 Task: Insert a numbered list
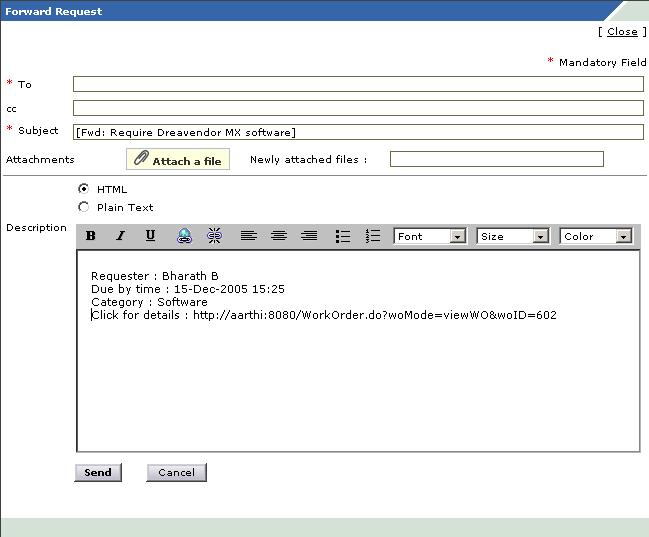coord(373,236)
